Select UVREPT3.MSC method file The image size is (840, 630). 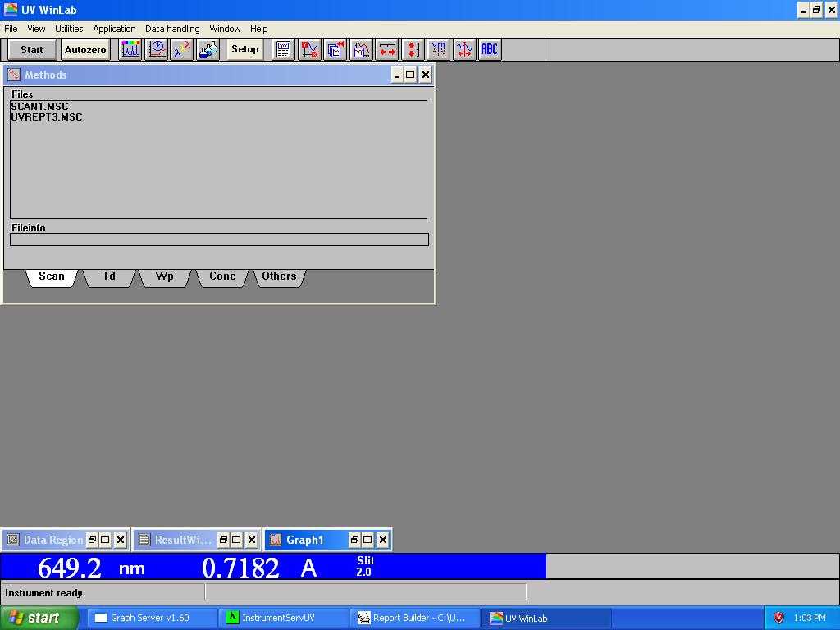pyautogui.click(x=47, y=117)
